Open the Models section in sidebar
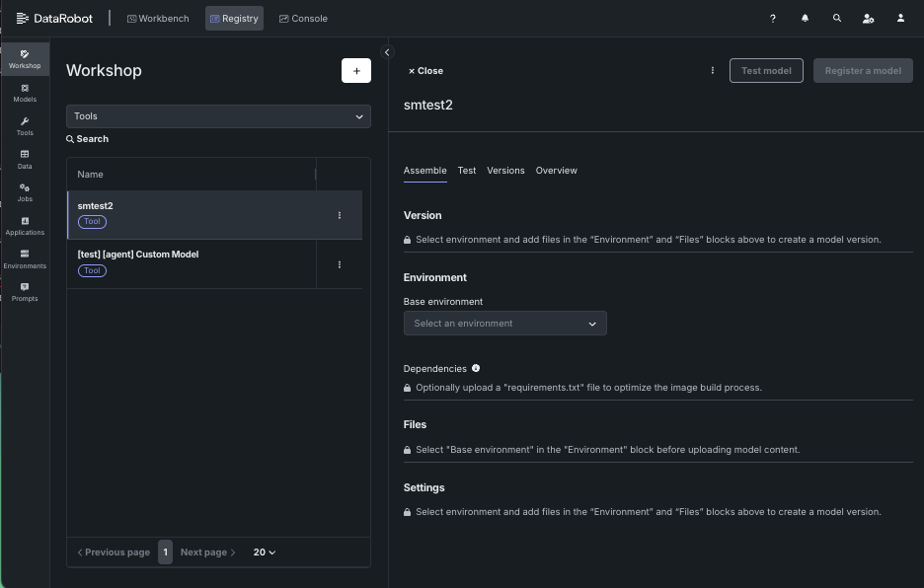The height and width of the screenshot is (588, 924). click(x=25, y=93)
